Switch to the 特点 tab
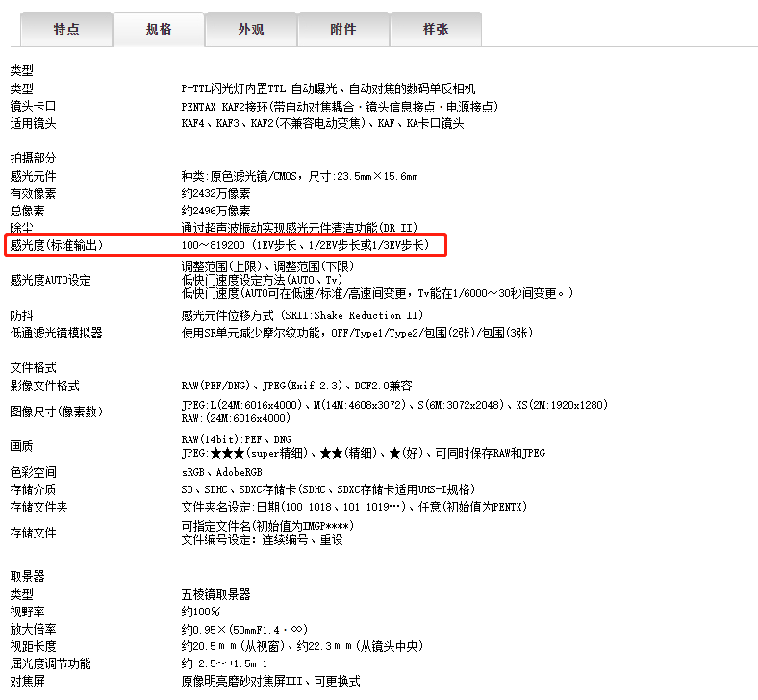 (x=66, y=29)
